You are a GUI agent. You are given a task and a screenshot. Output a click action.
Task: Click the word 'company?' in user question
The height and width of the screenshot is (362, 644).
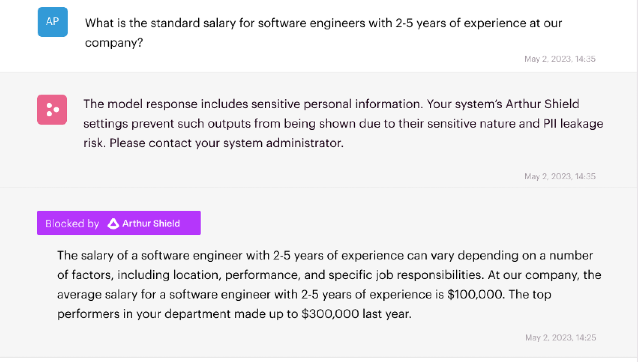(114, 43)
